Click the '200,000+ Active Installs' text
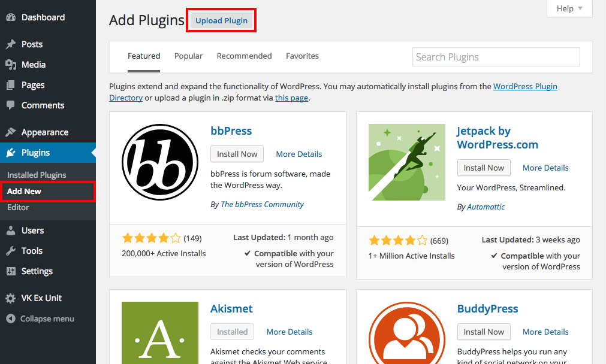Image resolution: width=606 pixels, height=364 pixels. pos(164,254)
